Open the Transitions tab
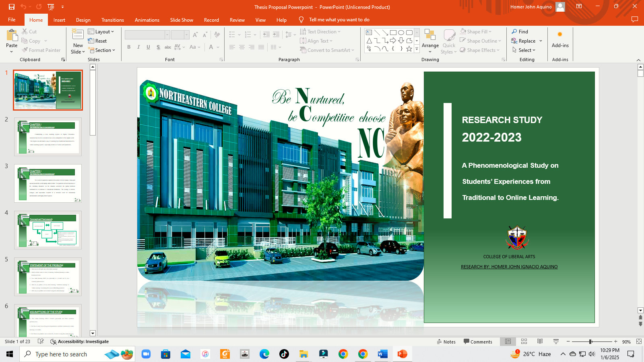Image resolution: width=644 pixels, height=362 pixels. coord(113,20)
